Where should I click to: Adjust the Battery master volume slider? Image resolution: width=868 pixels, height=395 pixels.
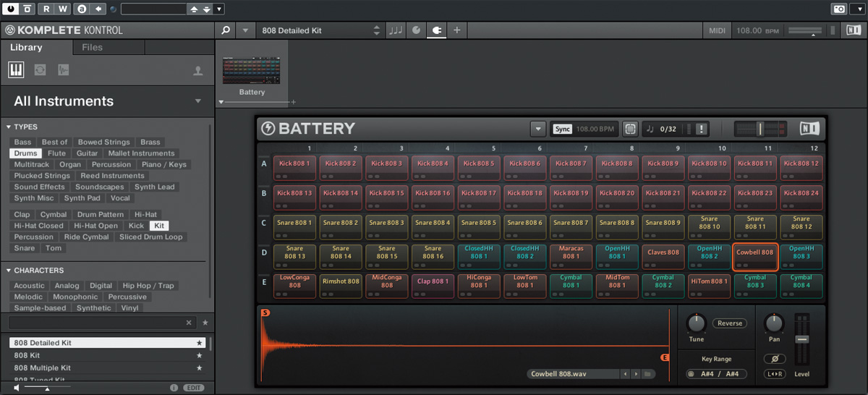click(759, 129)
